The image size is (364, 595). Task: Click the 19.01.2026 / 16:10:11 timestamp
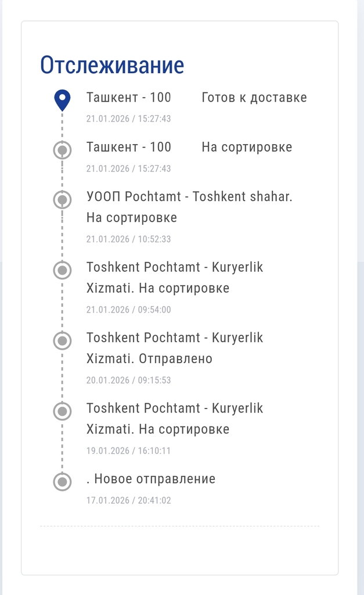tap(128, 450)
